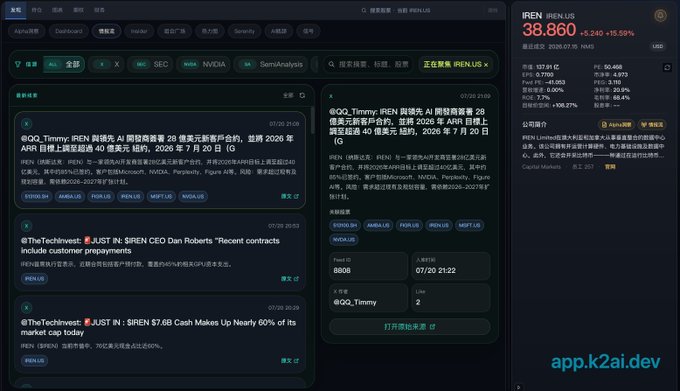The height and width of the screenshot is (391, 680).
Task: Click the 入库时间 value 07/20 21:22
Action: [435, 270]
